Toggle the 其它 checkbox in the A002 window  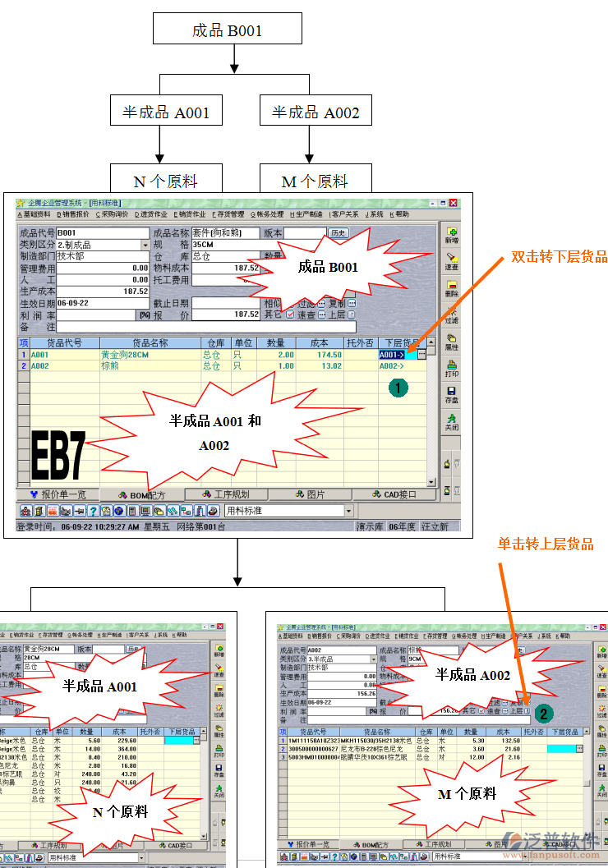point(480,711)
